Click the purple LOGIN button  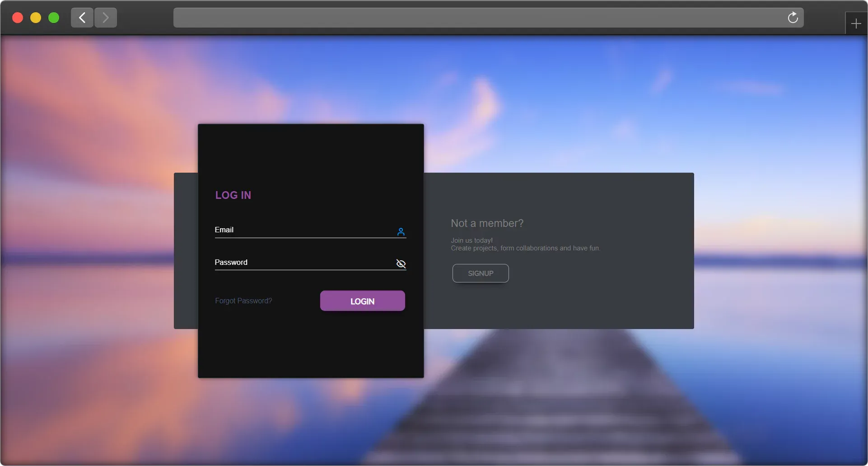[x=362, y=301]
